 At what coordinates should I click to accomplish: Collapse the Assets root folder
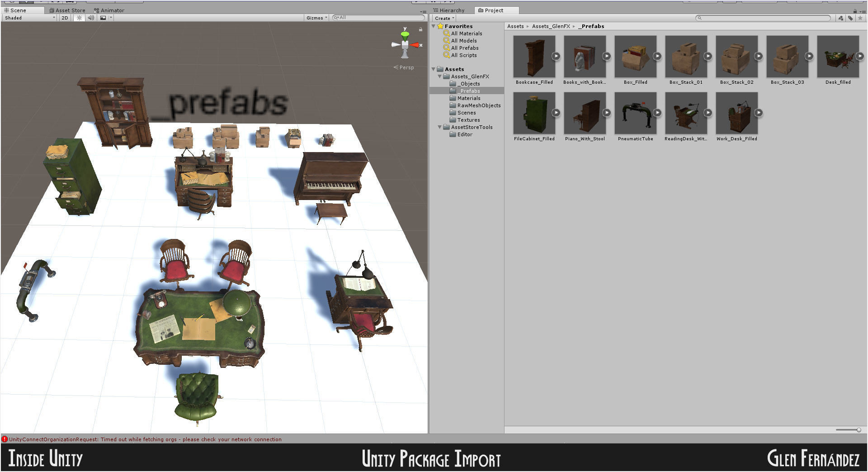(x=434, y=69)
